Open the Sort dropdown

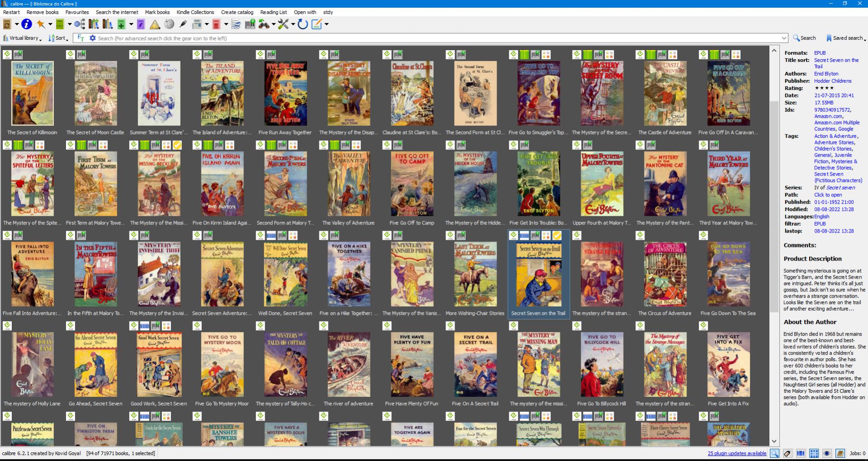coord(58,38)
